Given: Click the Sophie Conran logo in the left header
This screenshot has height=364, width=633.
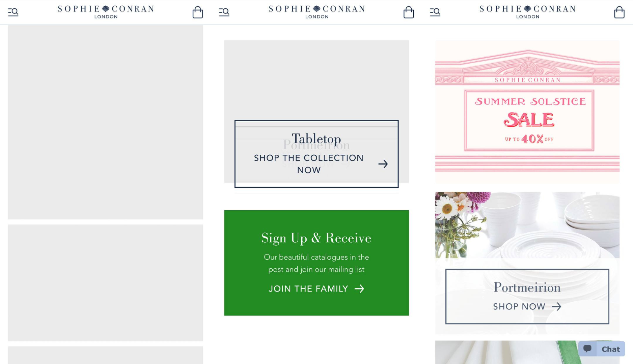Looking at the screenshot, I should pos(106,11).
